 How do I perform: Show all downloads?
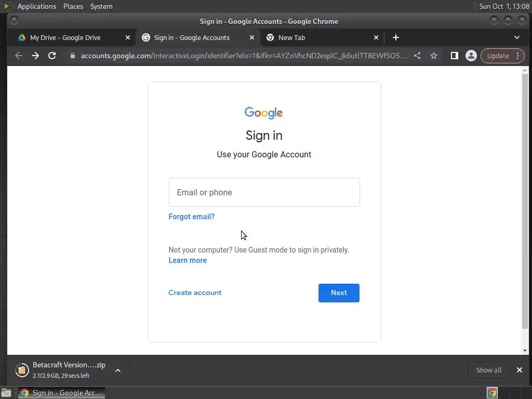pos(489,370)
